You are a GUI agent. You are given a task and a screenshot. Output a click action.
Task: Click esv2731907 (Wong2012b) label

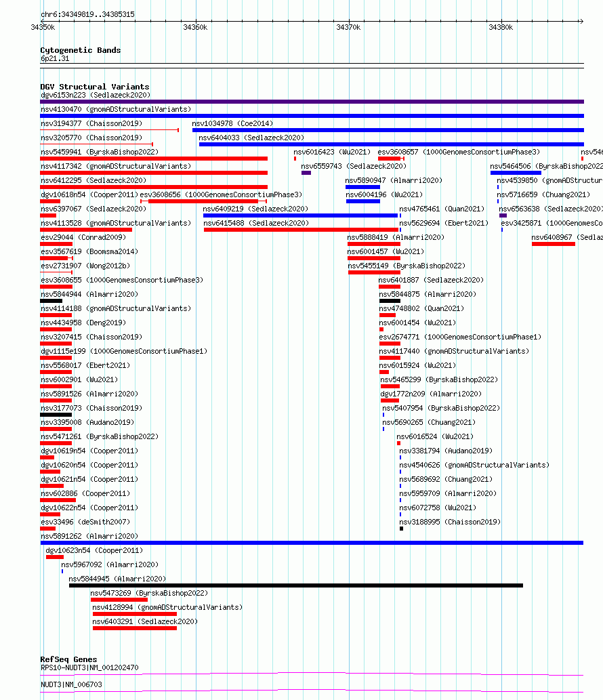[85, 266]
